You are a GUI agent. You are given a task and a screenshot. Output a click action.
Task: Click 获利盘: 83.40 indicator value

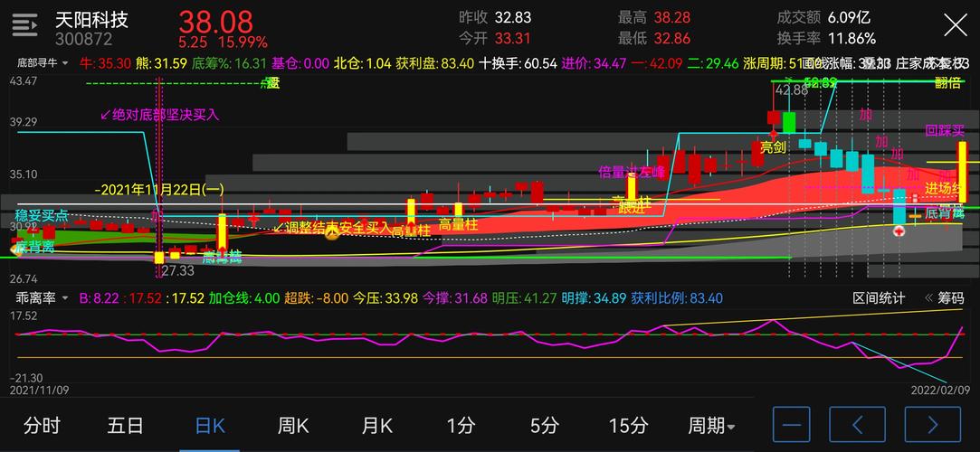tap(434, 63)
